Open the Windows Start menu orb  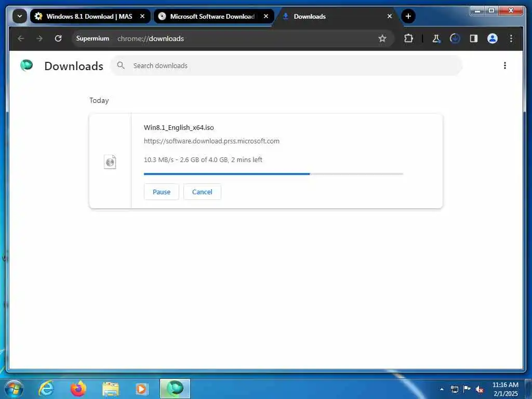pyautogui.click(x=14, y=389)
